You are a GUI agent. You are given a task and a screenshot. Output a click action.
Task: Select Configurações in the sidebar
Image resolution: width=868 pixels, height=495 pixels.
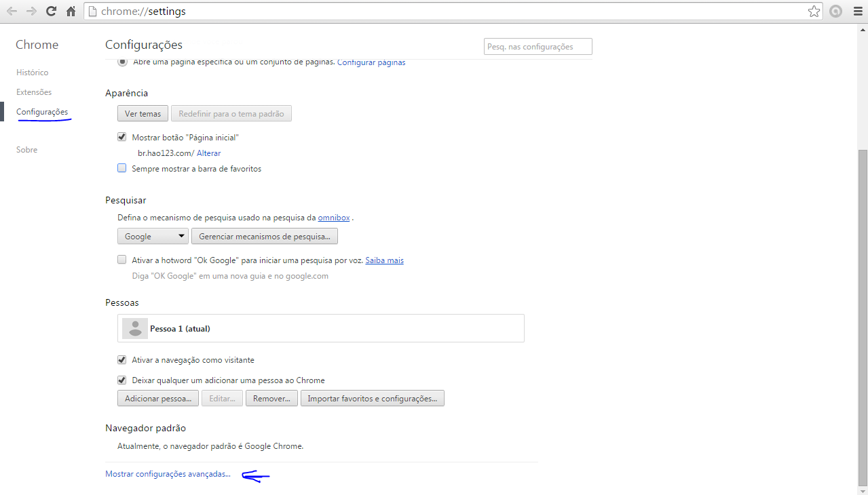(x=42, y=112)
